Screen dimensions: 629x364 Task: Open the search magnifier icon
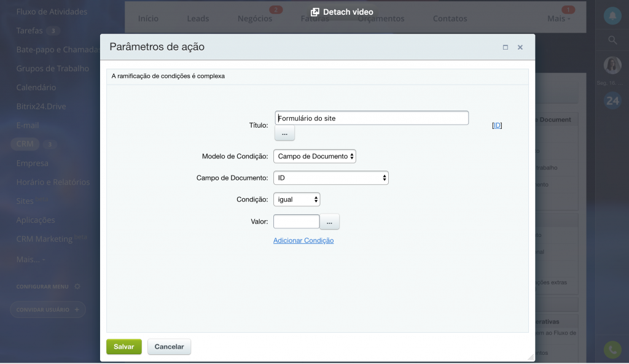pyautogui.click(x=612, y=40)
